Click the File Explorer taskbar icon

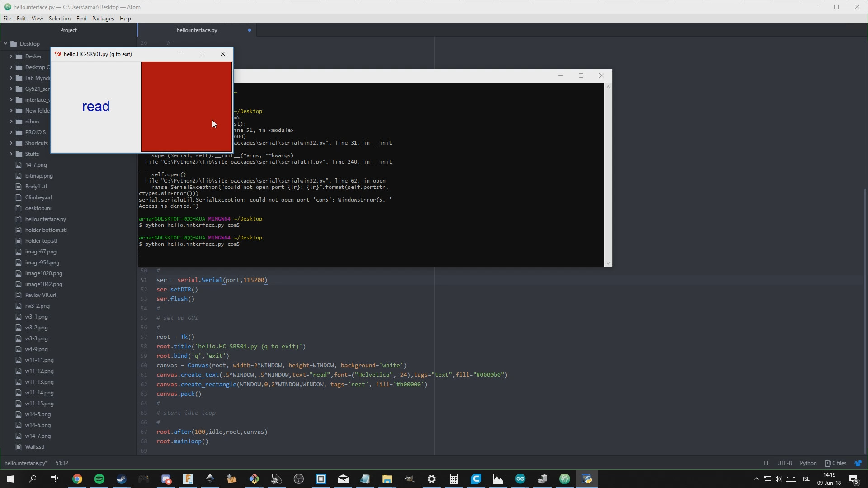pos(387,479)
